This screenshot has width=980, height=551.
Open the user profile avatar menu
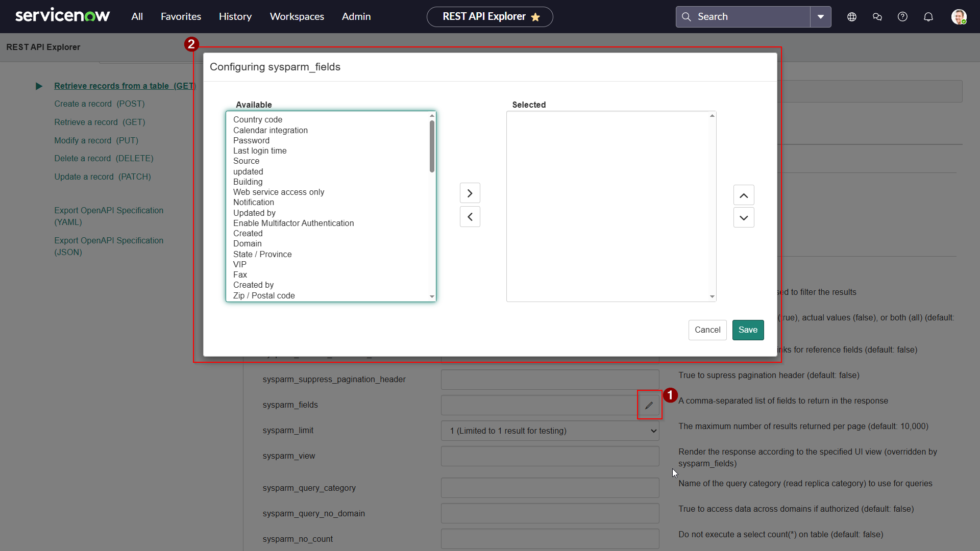(x=958, y=17)
